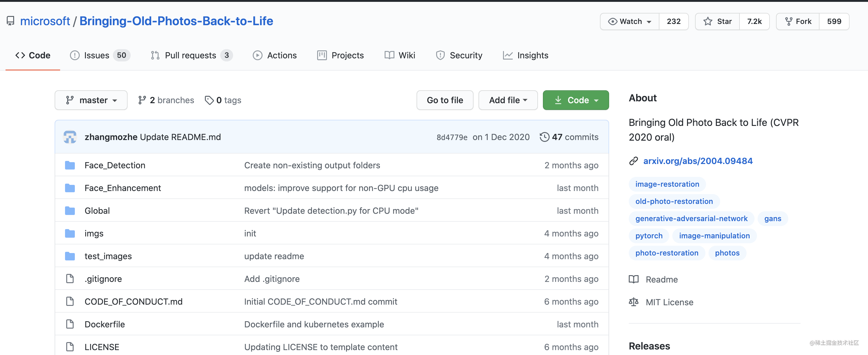Click the .gitignore file icon
868x355 pixels.
pyautogui.click(x=70, y=279)
